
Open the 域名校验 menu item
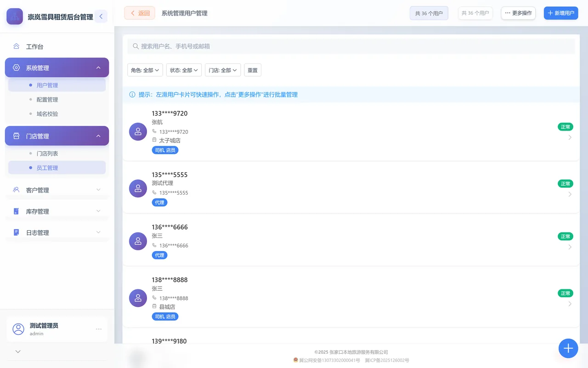pyautogui.click(x=57, y=114)
